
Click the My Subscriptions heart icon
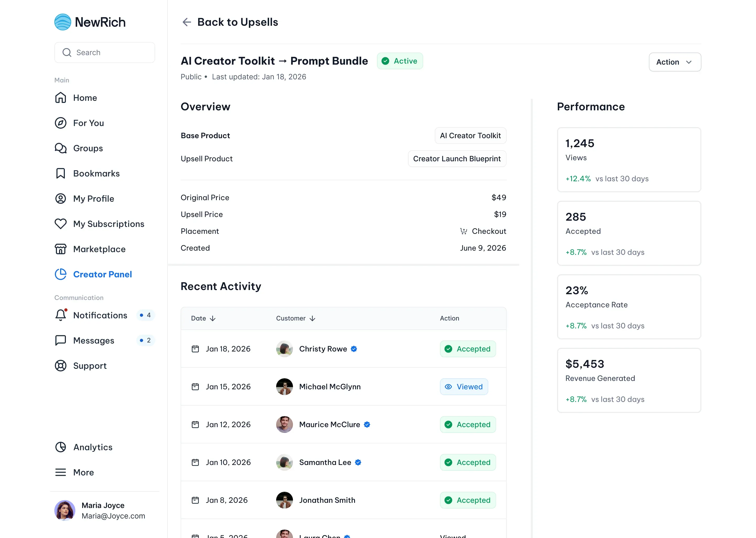61,224
